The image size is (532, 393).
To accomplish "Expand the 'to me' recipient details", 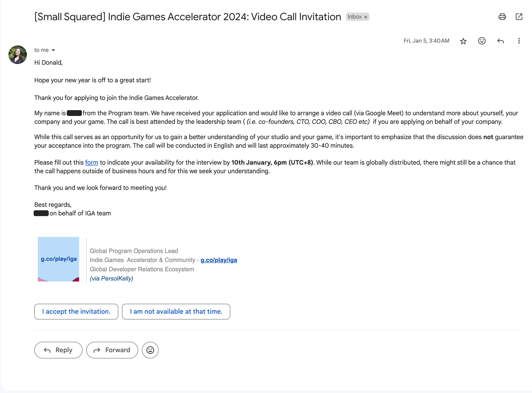I will tap(53, 50).
